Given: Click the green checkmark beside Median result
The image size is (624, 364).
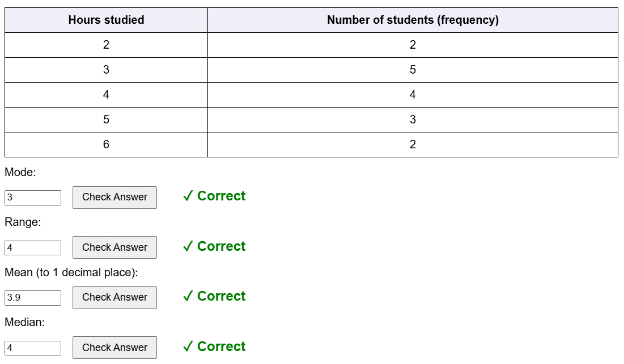Looking at the screenshot, I should pyautogui.click(x=188, y=347).
